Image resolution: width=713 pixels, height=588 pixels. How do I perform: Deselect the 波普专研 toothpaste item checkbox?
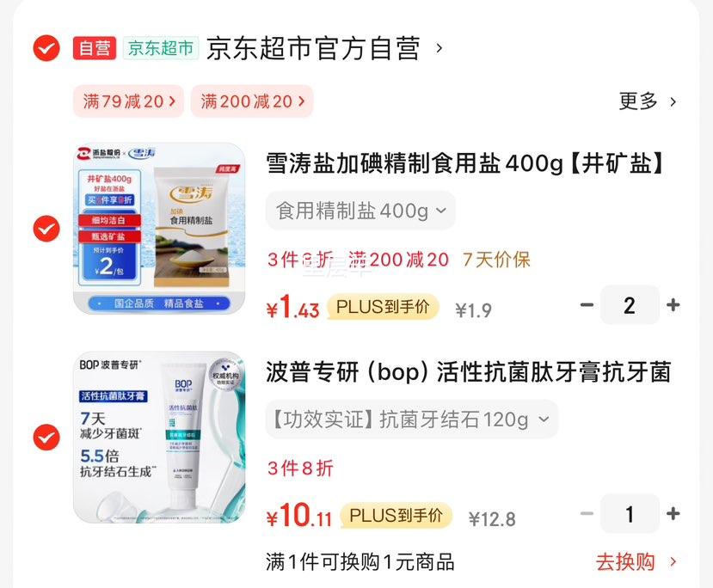46,438
